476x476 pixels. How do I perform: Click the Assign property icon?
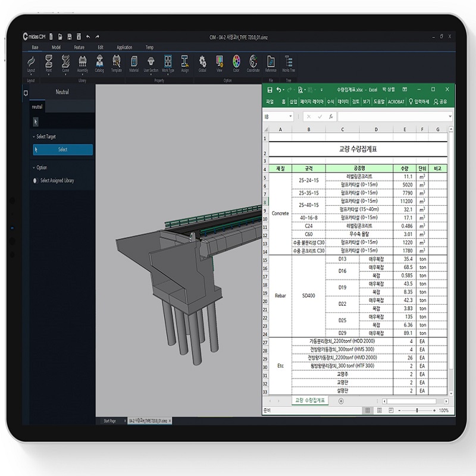pyautogui.click(x=185, y=64)
